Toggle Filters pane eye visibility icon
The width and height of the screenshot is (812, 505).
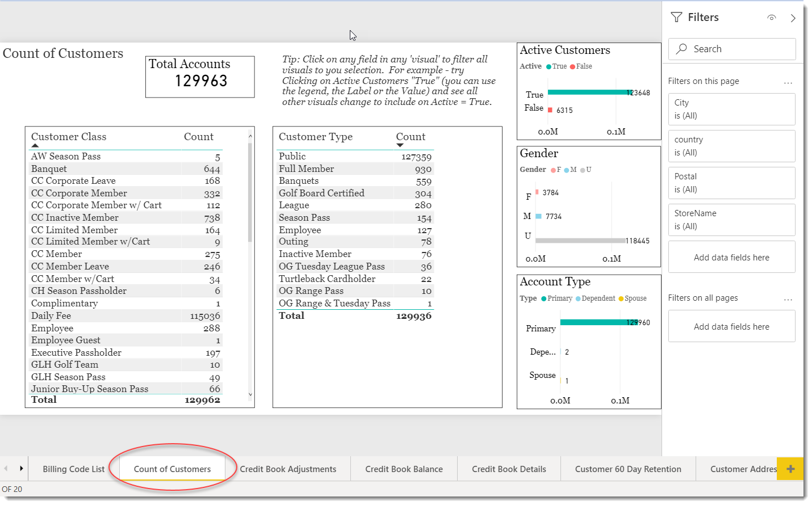[771, 18]
